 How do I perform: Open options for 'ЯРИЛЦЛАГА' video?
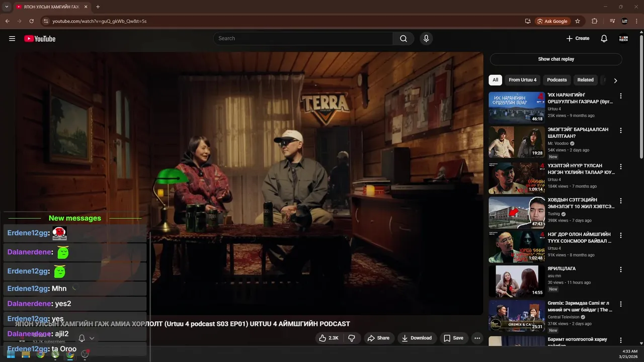(x=621, y=269)
